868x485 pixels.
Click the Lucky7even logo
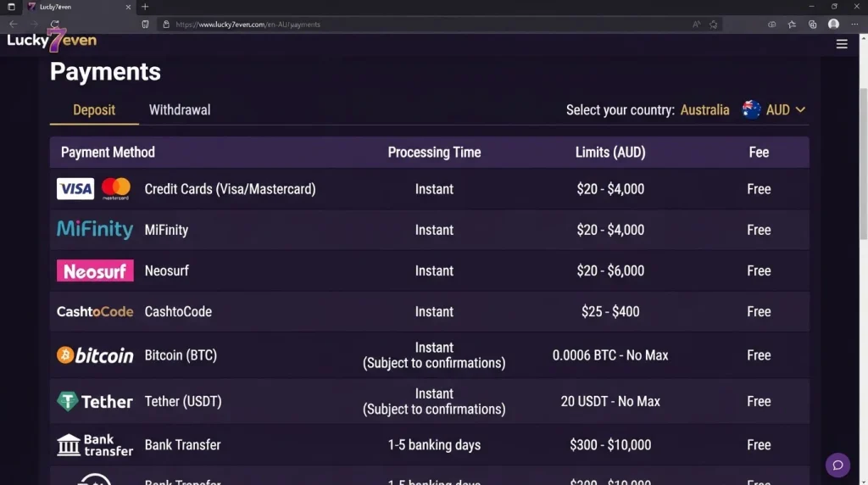point(52,40)
